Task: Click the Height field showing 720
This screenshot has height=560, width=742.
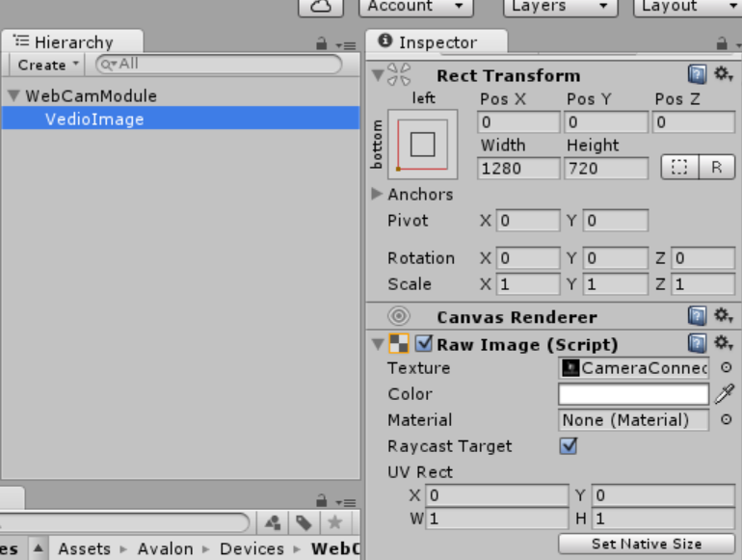Action: pos(606,168)
